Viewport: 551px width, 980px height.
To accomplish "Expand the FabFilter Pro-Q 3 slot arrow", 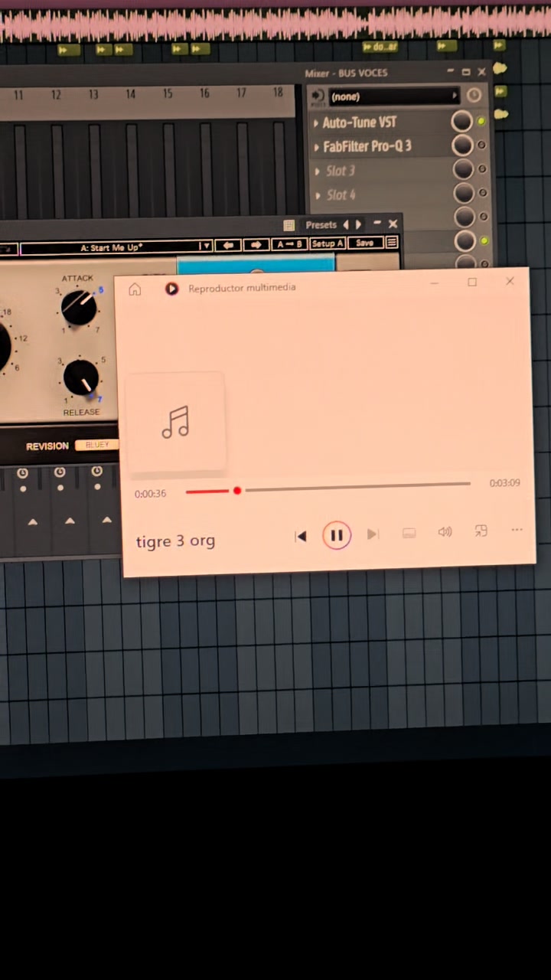I will point(316,146).
